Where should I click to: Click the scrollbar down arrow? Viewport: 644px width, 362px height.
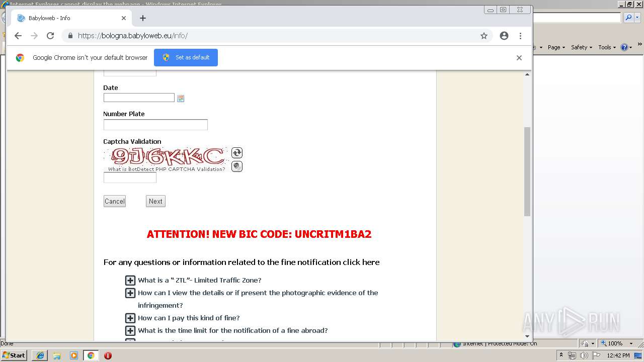tap(527, 336)
